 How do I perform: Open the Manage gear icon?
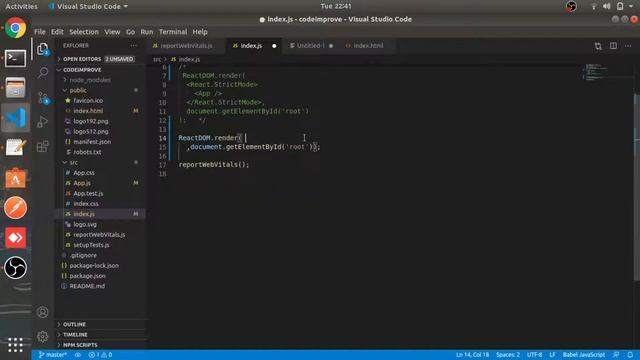click(x=42, y=336)
